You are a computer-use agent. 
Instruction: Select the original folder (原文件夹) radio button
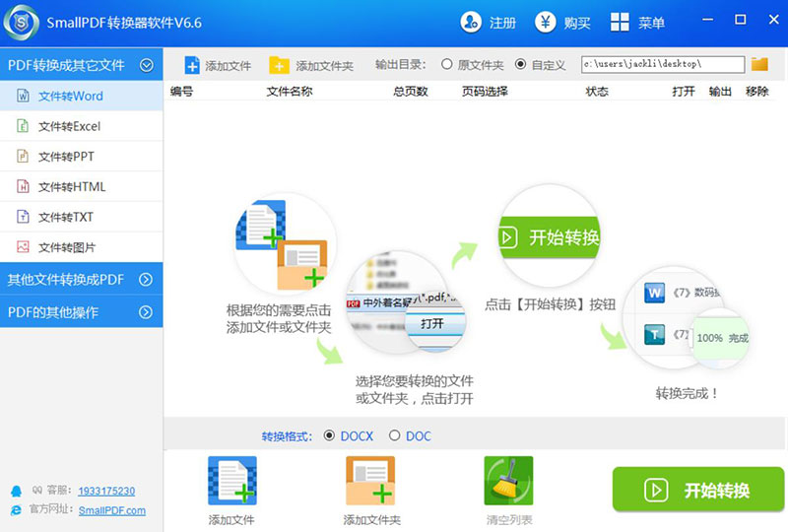[446, 64]
